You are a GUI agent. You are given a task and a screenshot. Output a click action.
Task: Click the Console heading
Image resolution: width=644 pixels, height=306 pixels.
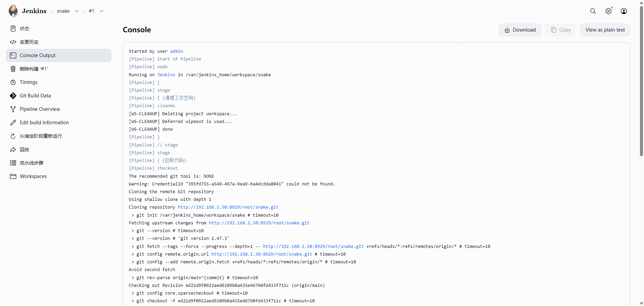tap(137, 30)
